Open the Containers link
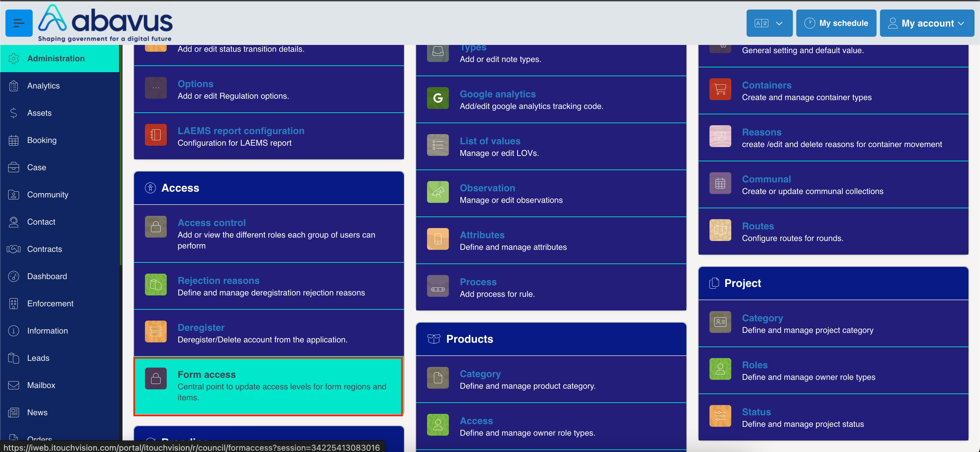 pos(767,85)
